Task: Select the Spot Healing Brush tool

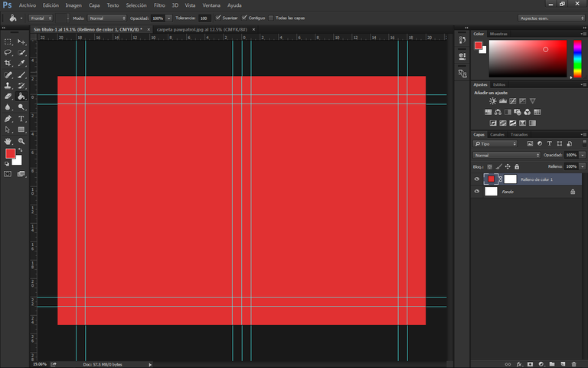Action: [8, 75]
